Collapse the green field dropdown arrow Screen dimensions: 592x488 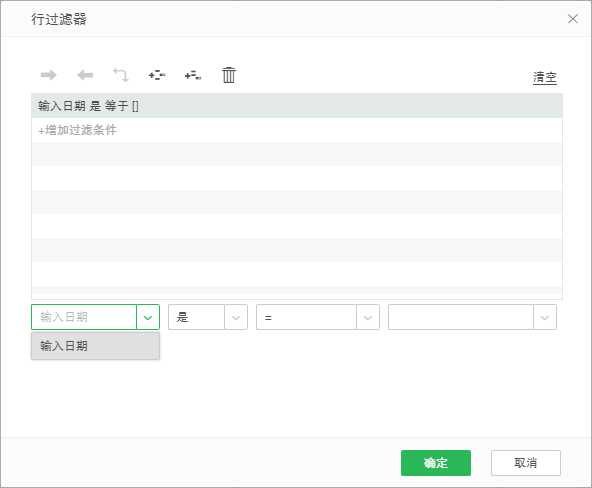pyautogui.click(x=148, y=317)
